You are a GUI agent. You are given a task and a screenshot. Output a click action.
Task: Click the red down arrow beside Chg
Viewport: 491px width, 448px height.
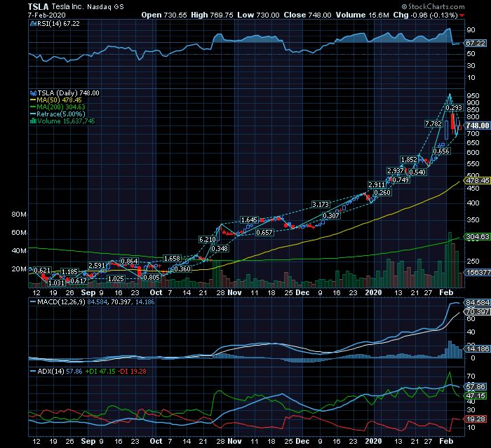(462, 15)
